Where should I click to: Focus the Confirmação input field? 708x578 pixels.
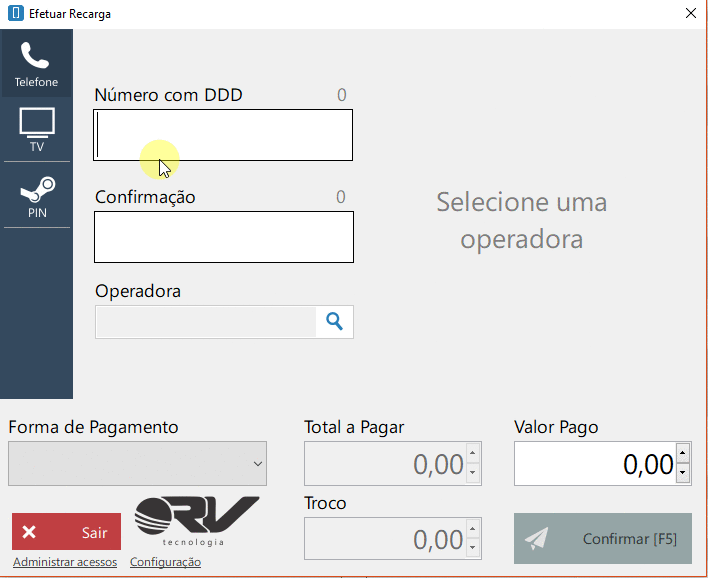tap(223, 237)
